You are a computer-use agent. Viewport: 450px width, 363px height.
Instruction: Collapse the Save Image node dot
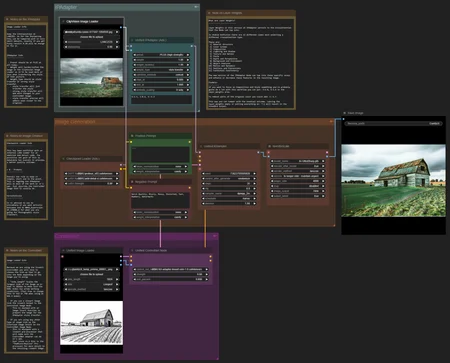(344, 113)
